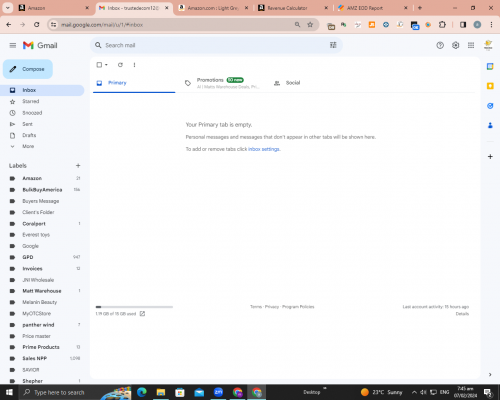Open File Explorer from the taskbar
The height and width of the screenshot is (400, 500).
coord(161,392)
